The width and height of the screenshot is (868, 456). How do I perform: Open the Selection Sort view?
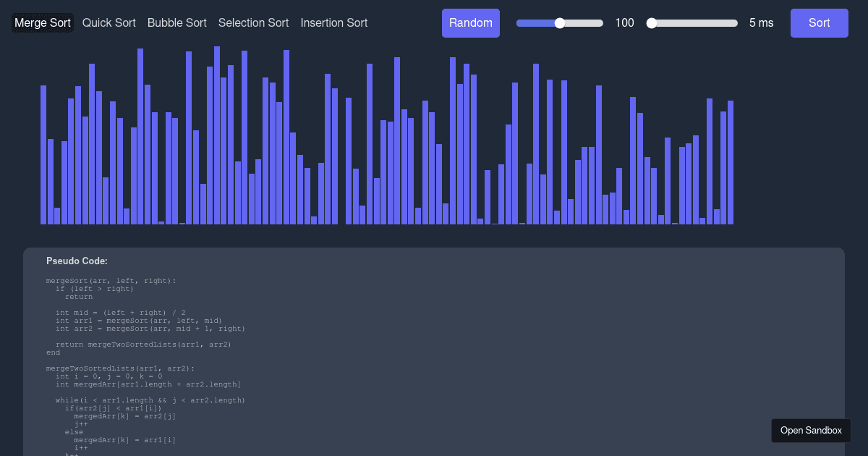pos(253,22)
